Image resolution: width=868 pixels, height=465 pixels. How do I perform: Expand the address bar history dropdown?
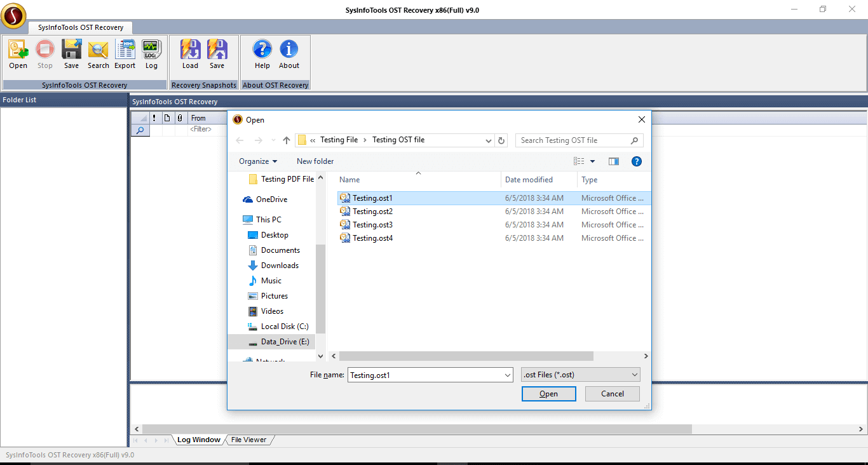point(488,140)
